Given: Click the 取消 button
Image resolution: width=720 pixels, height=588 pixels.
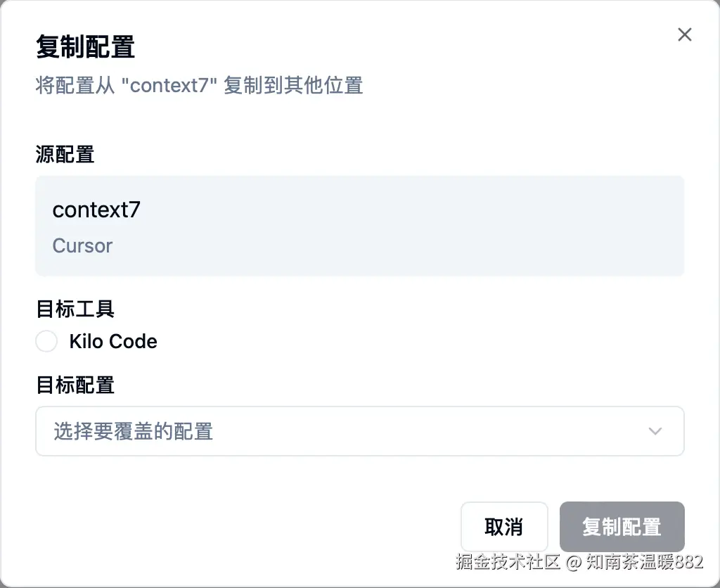Looking at the screenshot, I should click(503, 526).
